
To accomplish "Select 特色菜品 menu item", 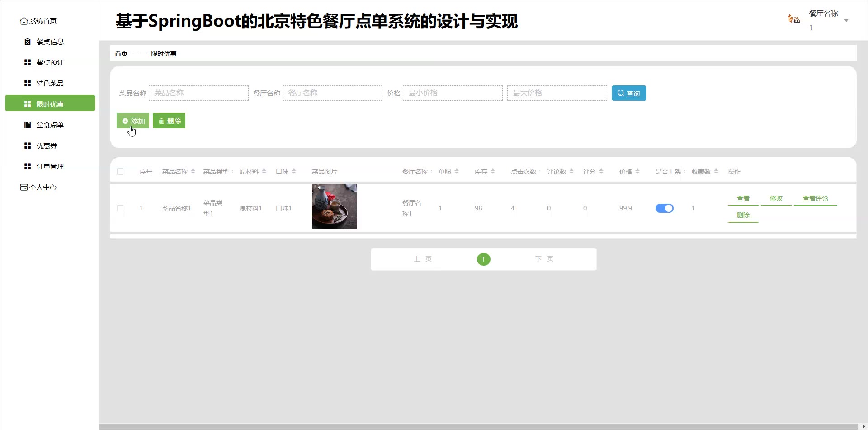I will pyautogui.click(x=50, y=84).
